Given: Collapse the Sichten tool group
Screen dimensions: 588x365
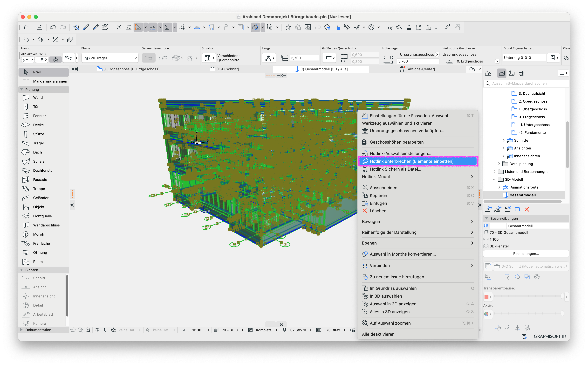Looking at the screenshot, I should pyautogui.click(x=21, y=270).
